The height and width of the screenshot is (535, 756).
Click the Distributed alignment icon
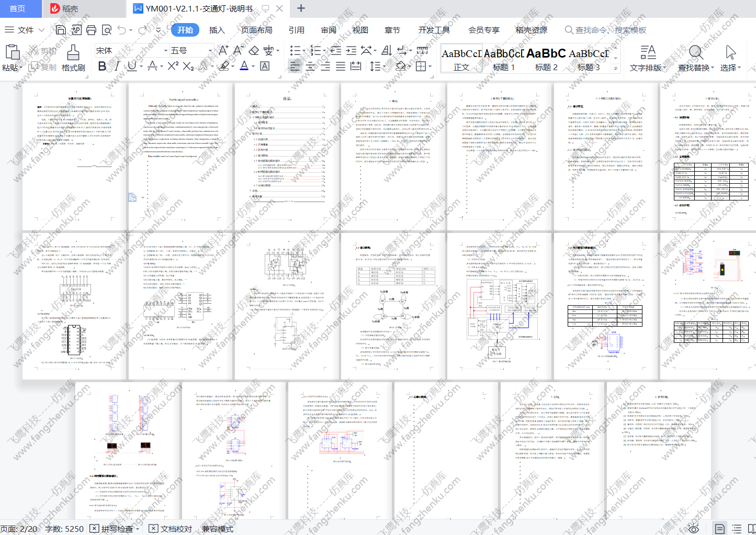tap(356, 66)
